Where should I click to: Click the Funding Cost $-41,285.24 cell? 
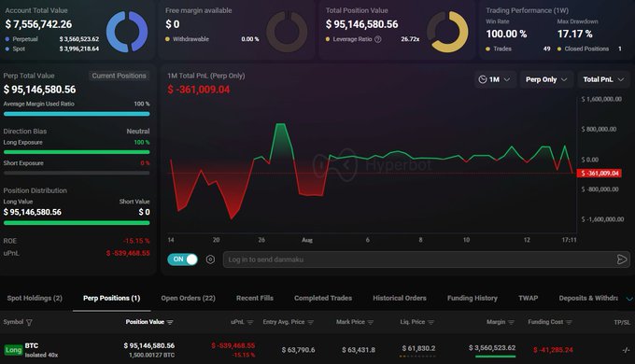[553, 350]
